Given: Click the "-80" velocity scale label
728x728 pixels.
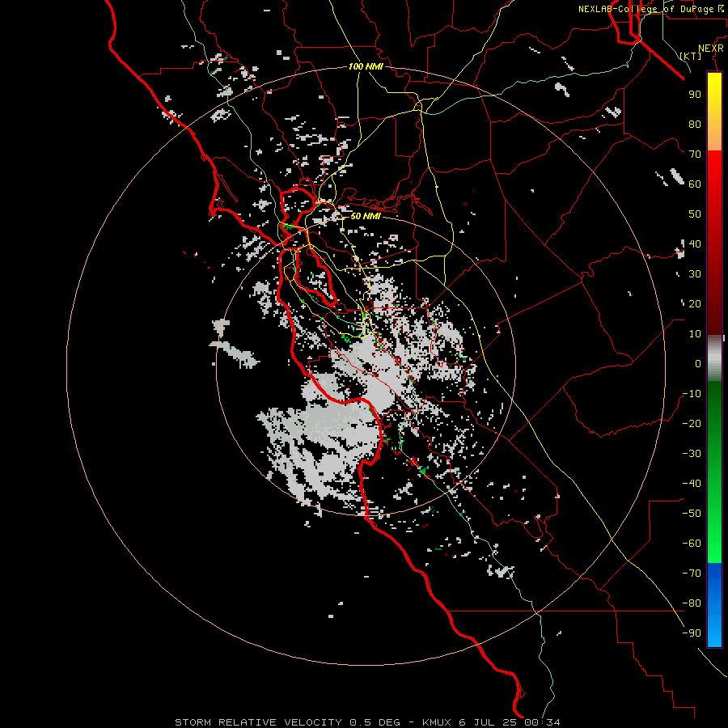Looking at the screenshot, I should 692,603.
